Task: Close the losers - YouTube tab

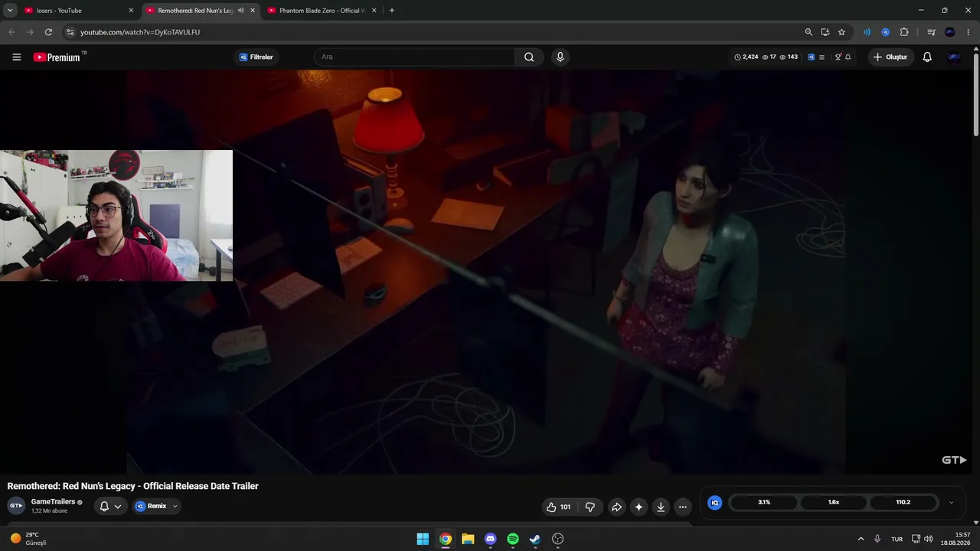Action: (131, 11)
